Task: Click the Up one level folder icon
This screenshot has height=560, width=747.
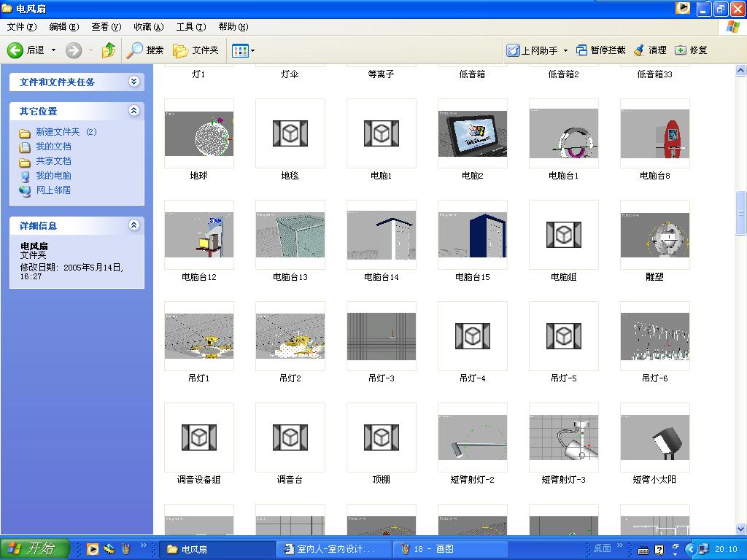Action: tap(109, 50)
